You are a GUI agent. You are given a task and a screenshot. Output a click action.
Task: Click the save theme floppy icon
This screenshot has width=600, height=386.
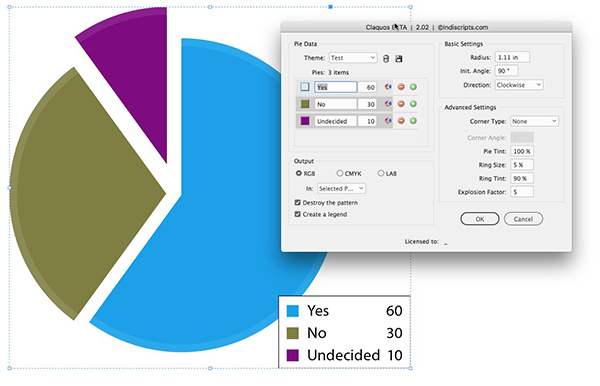[399, 59]
